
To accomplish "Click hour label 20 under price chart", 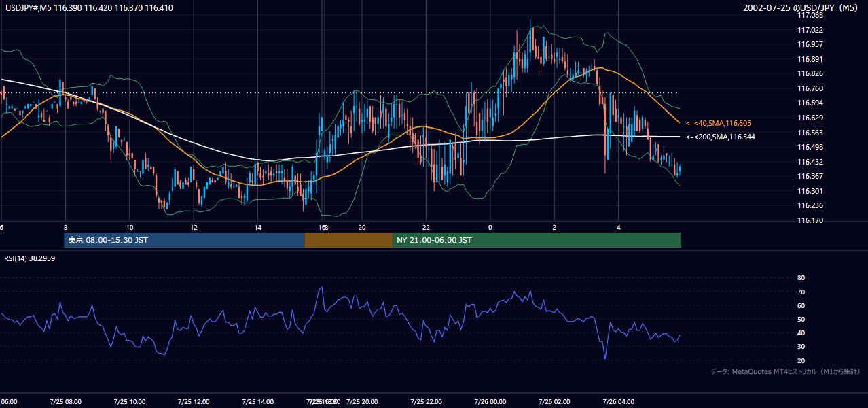I will 362,227.
